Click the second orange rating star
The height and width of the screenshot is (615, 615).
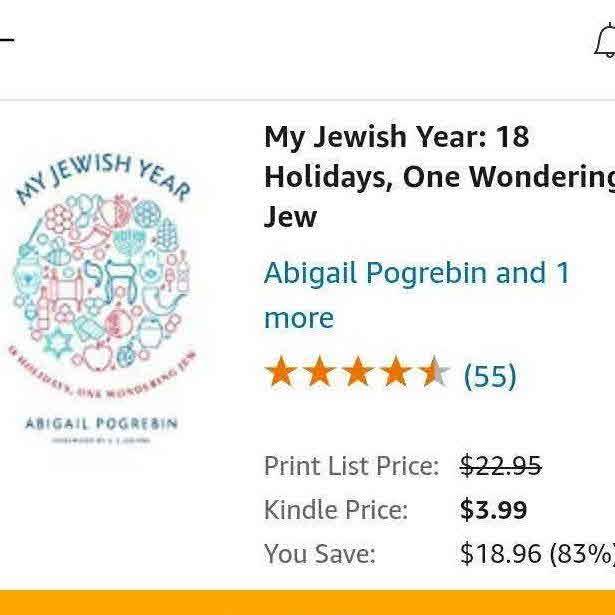coord(320,373)
